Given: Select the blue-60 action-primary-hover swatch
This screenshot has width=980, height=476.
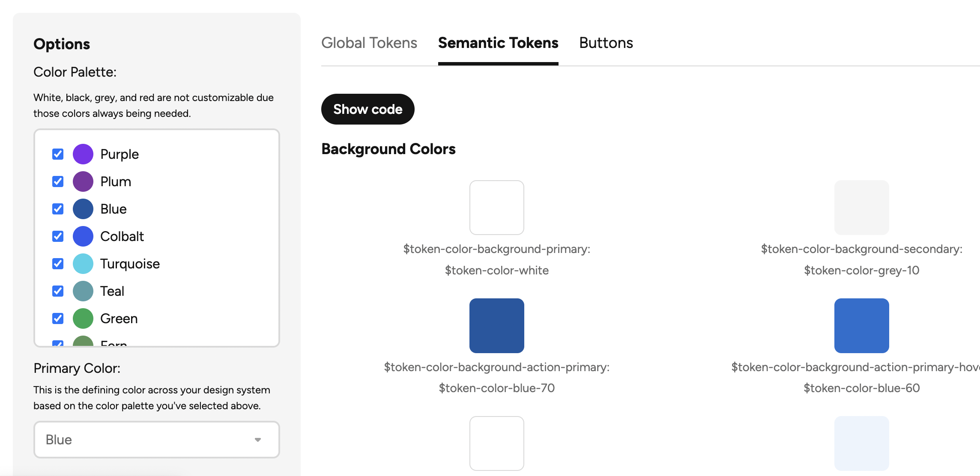Looking at the screenshot, I should (x=862, y=326).
